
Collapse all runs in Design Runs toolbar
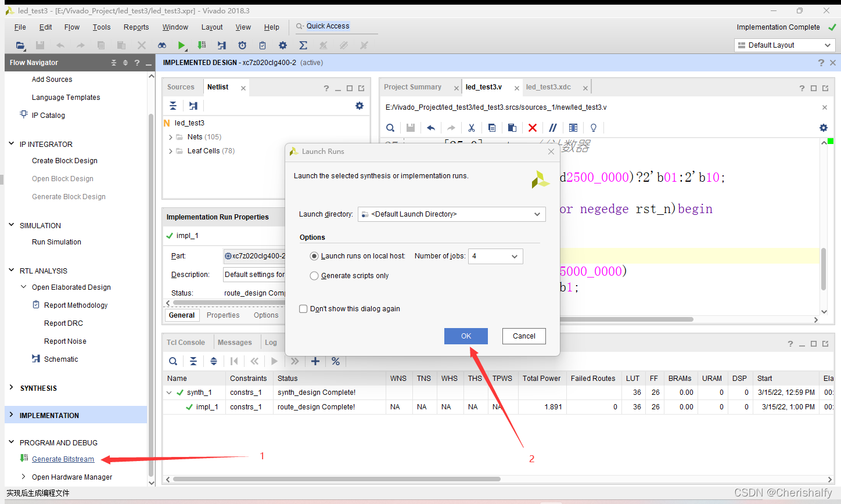[193, 361]
